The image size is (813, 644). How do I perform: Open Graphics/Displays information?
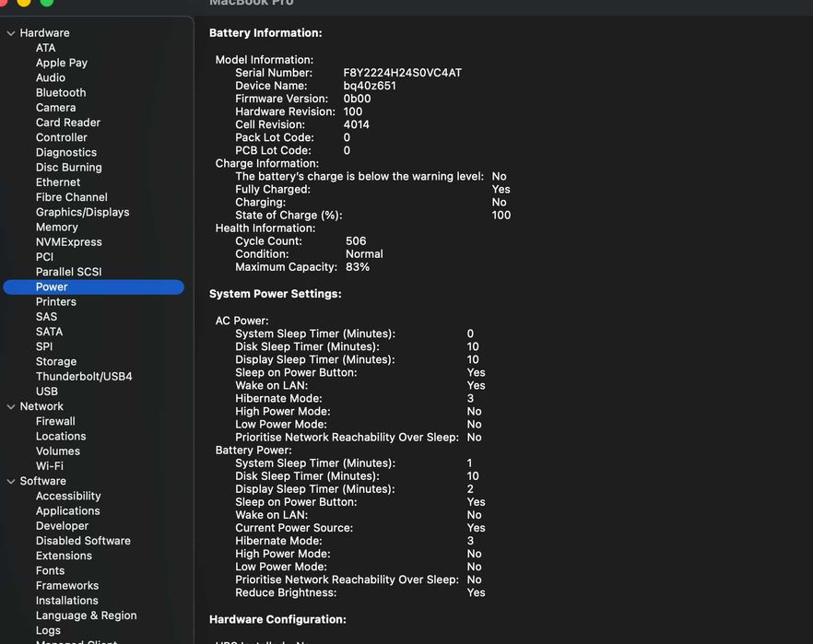tap(82, 213)
